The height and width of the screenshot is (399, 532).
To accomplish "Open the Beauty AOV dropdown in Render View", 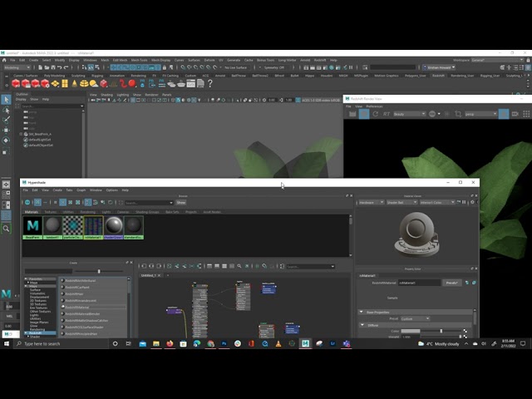I will (x=409, y=114).
